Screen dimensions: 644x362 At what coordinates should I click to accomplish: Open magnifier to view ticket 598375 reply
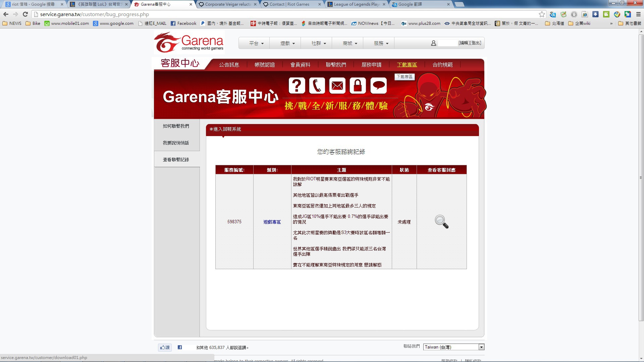point(441,222)
